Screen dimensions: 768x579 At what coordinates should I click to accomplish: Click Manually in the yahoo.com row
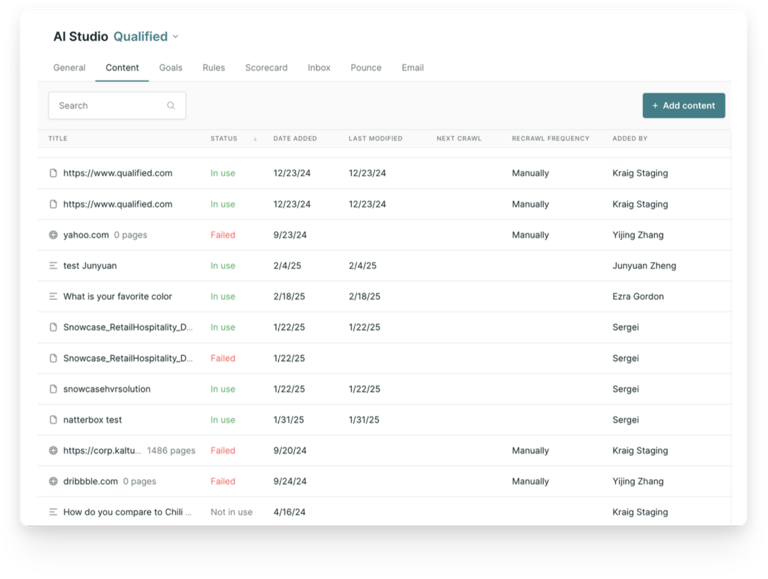click(530, 235)
